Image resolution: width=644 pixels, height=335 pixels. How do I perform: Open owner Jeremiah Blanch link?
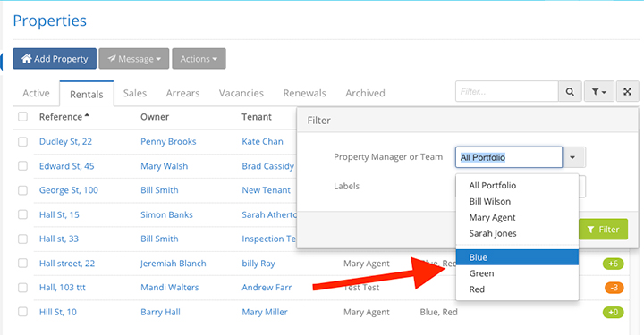174,264
